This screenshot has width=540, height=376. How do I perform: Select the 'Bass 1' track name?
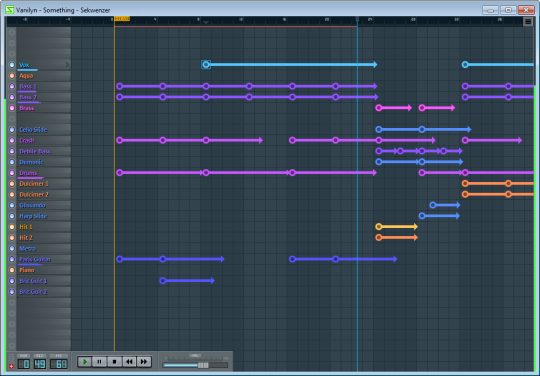(x=28, y=86)
